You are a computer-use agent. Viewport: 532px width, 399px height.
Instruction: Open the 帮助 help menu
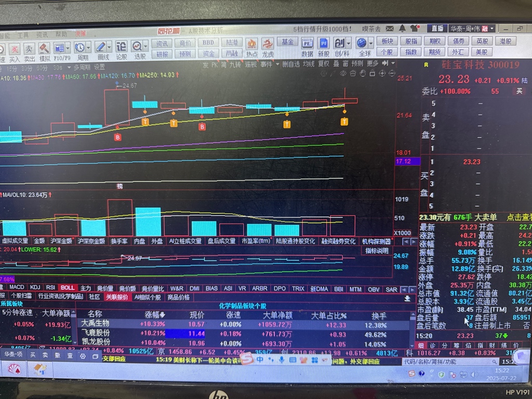[x=61, y=34]
